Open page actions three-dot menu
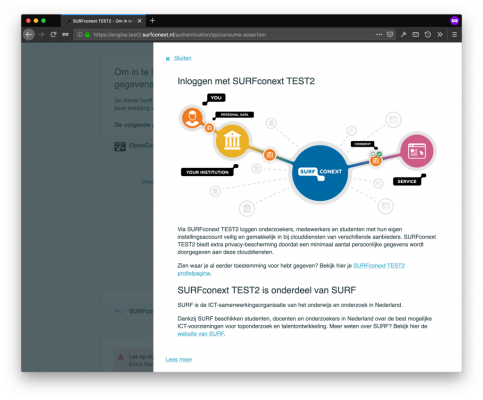Screen dimensions: 483x400 click(x=379, y=34)
